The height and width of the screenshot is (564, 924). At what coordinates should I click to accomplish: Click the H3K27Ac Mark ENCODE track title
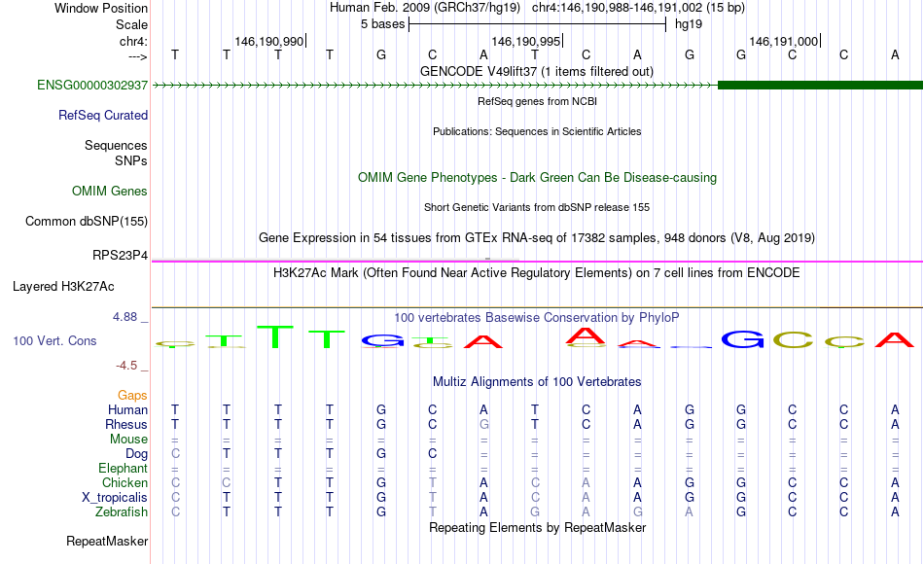[x=537, y=273]
